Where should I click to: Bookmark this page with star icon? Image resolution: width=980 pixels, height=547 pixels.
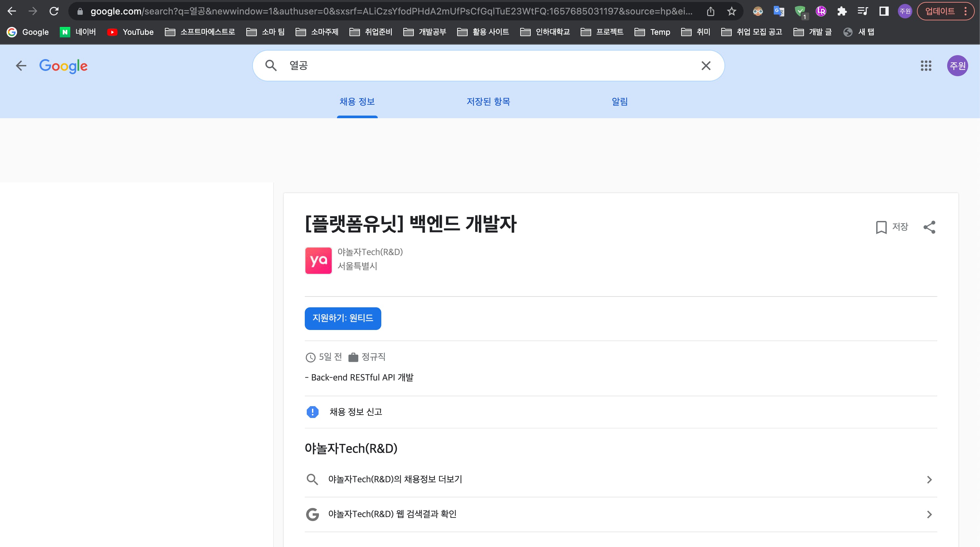tap(731, 11)
